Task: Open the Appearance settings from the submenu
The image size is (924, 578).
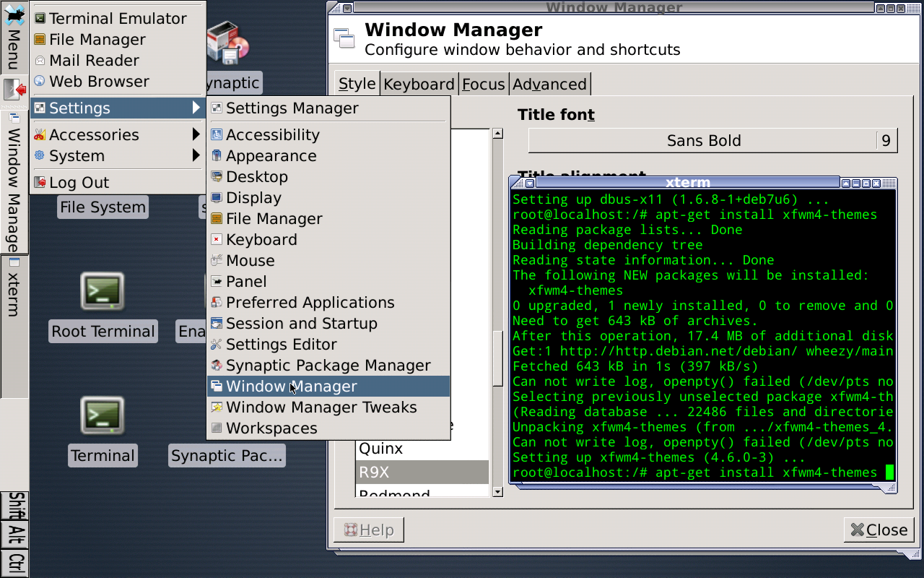Action: click(271, 155)
